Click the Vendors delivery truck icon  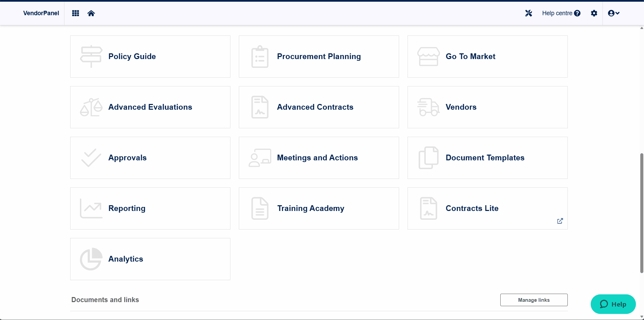[428, 107]
